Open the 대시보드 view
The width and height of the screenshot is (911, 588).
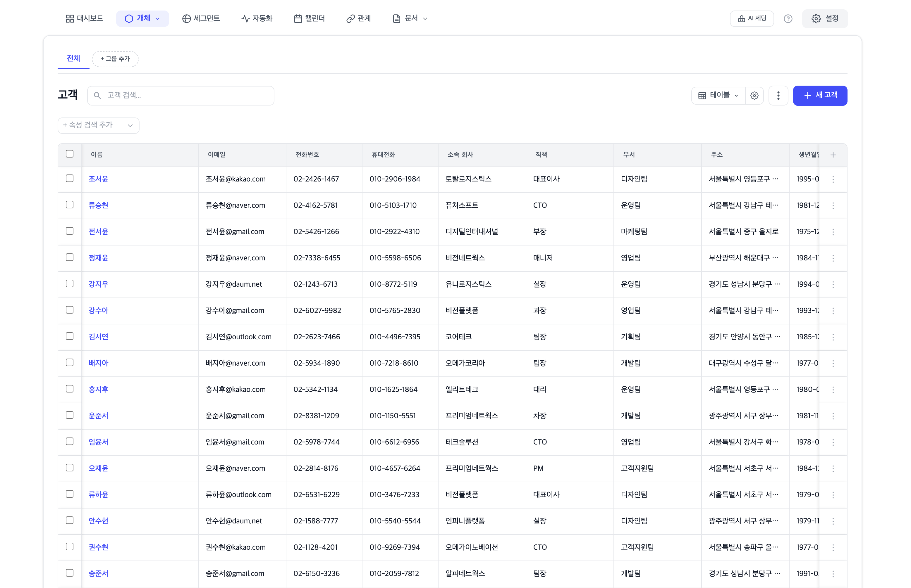pos(85,18)
